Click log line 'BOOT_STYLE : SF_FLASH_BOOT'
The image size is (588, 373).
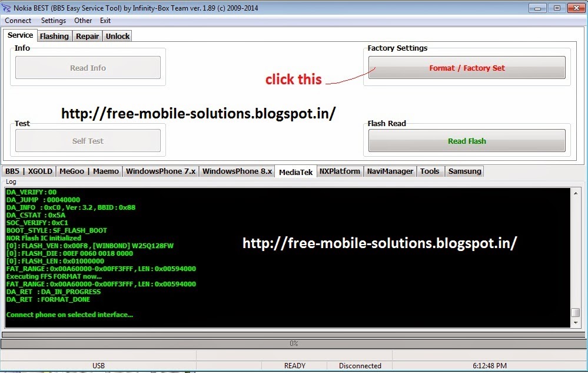coord(57,230)
